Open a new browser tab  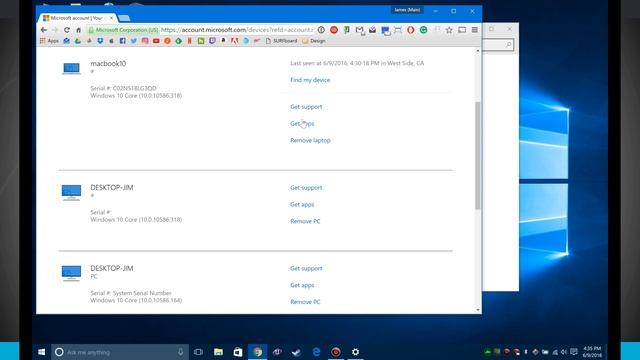124,18
